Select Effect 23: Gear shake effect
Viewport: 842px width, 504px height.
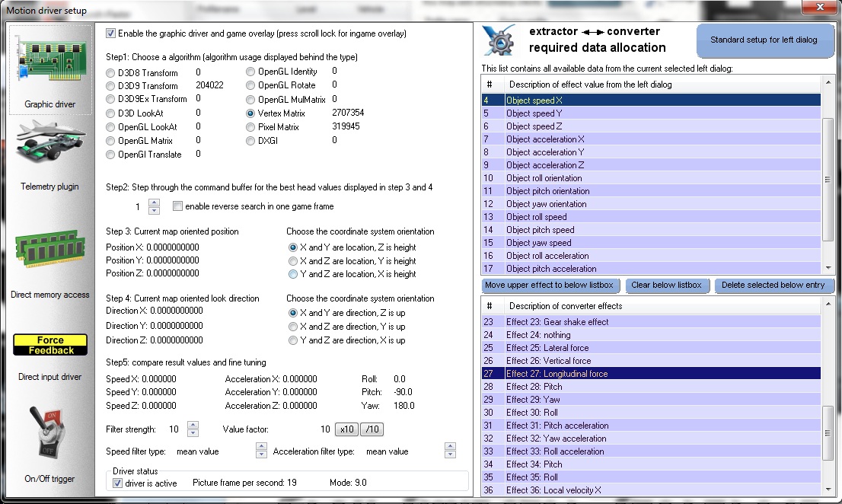(652, 322)
